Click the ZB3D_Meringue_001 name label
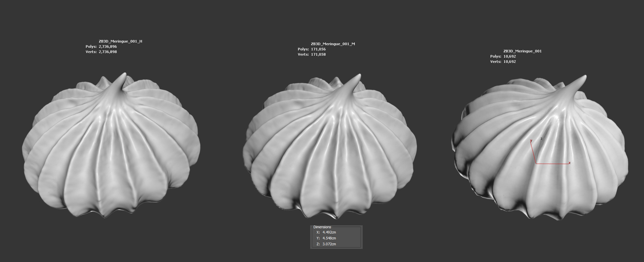Viewport: 644px width, 262px height. tap(522, 51)
